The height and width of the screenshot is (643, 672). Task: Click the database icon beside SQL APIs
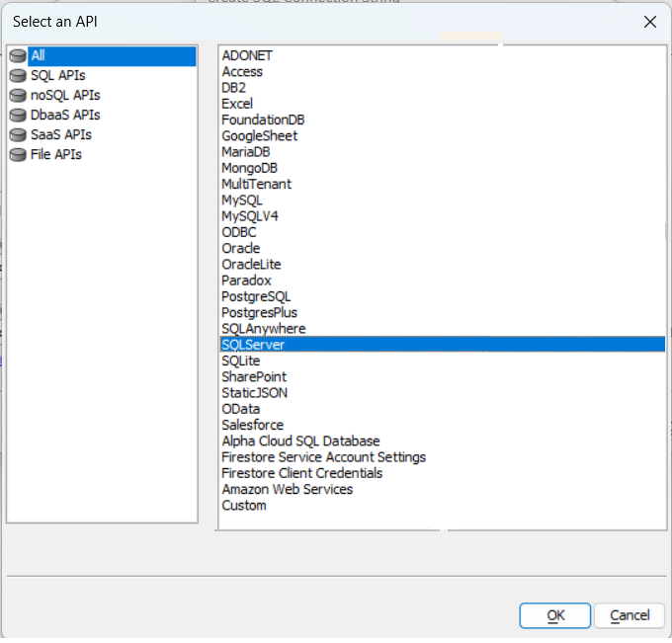click(18, 76)
